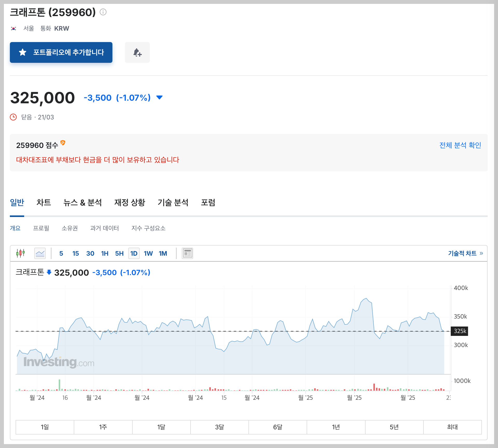The image size is (498, 448).
Task: Switch to the 차트 tab
Action: pyautogui.click(x=44, y=202)
